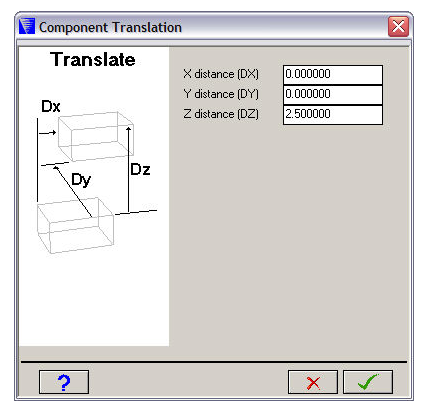Screen dimensions: 427x411
Task: Click the upper translated wireframe box
Action: 96,137
